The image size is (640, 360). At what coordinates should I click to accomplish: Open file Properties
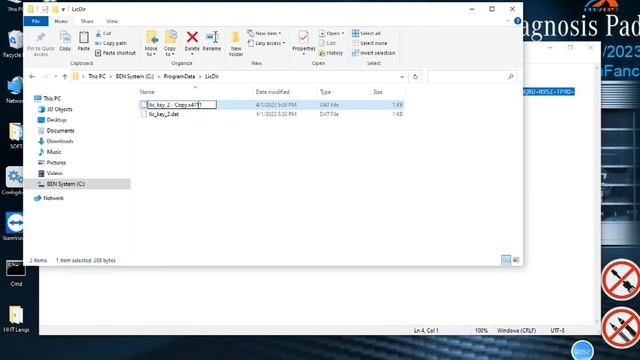(x=304, y=42)
